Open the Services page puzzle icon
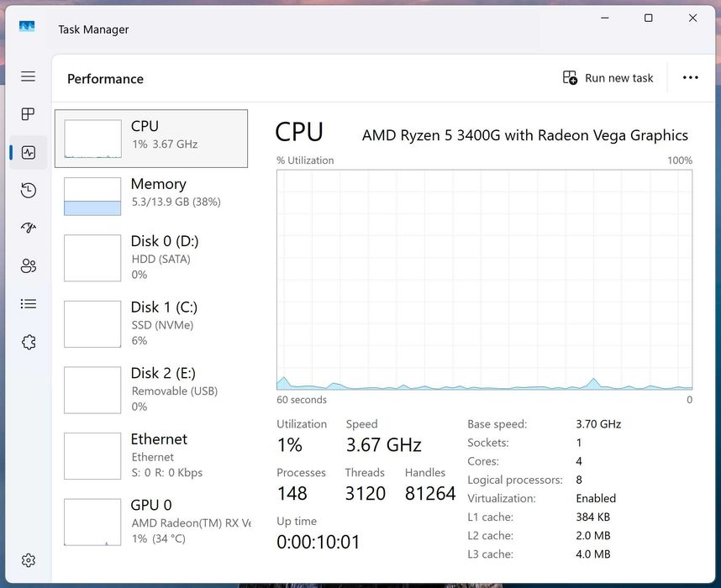721x588 pixels. (28, 342)
